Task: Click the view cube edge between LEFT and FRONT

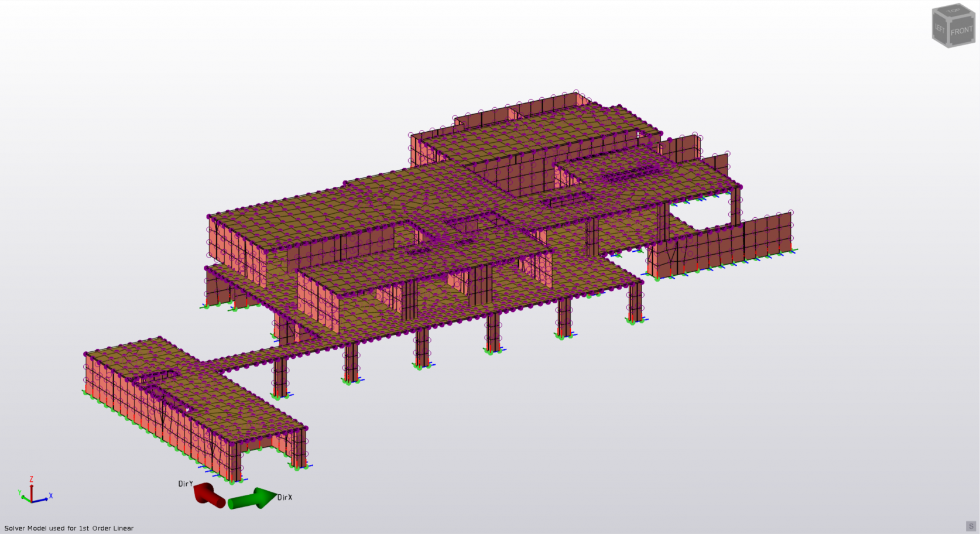Action: coord(948,32)
